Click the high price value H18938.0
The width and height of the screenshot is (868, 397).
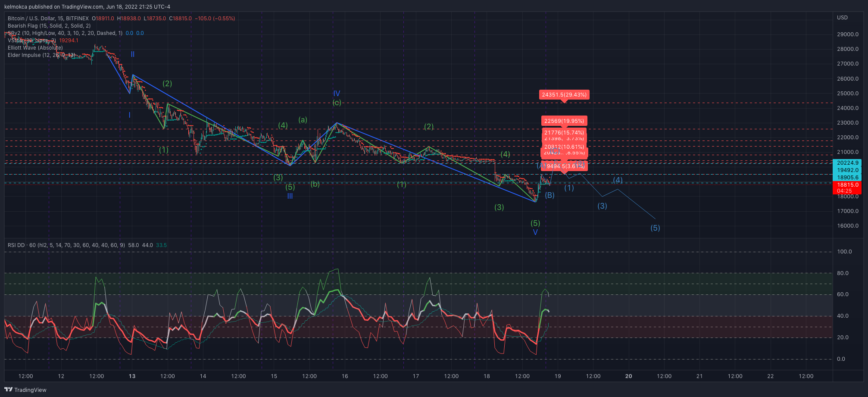(129, 19)
